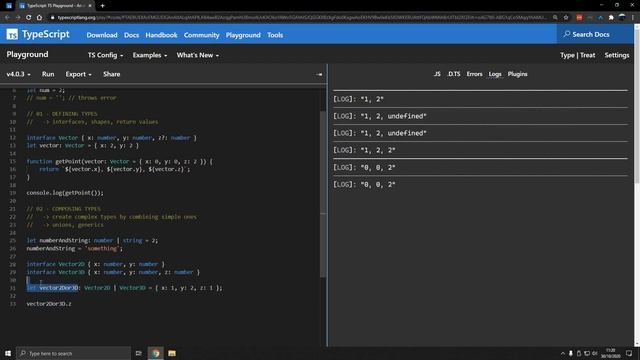640x360 pixels.
Task: Click the Chrome icon in the taskbar
Action: tap(156, 353)
